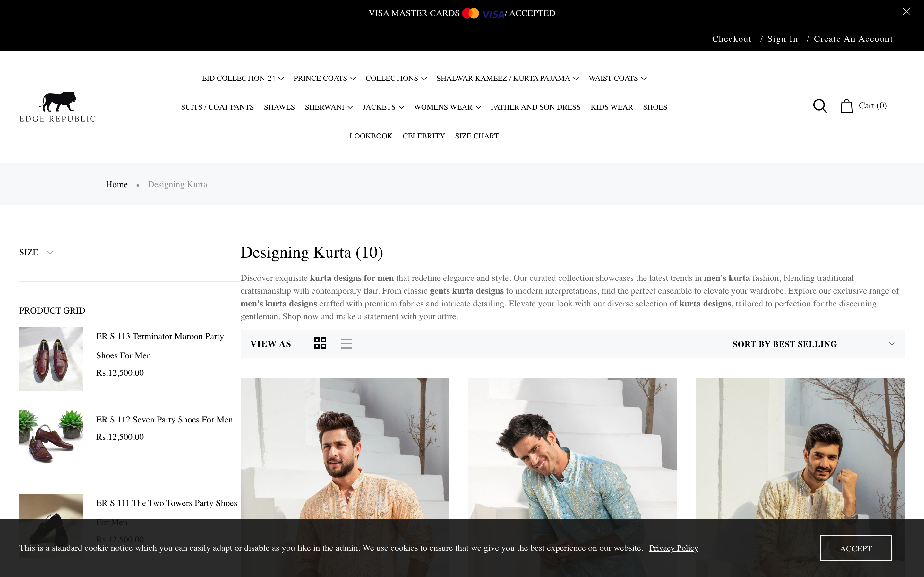Expand Eid Collection-24 menu

tap(243, 78)
